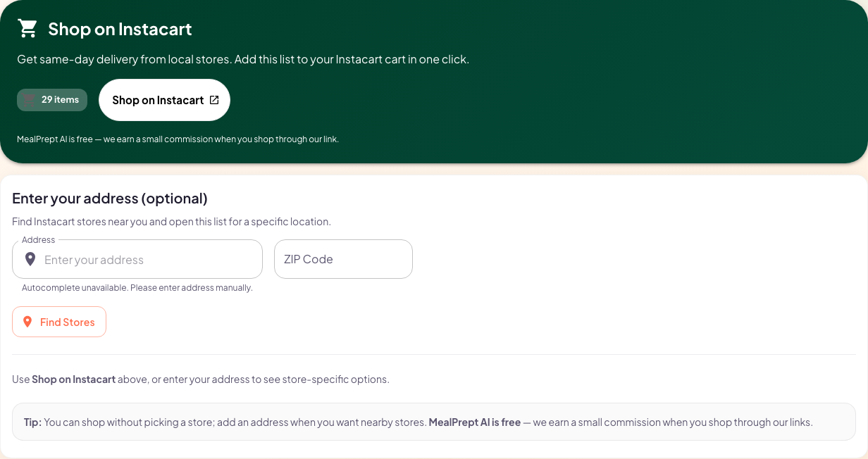Focus the Enter your address field
The height and width of the screenshot is (459, 868).
click(x=137, y=259)
